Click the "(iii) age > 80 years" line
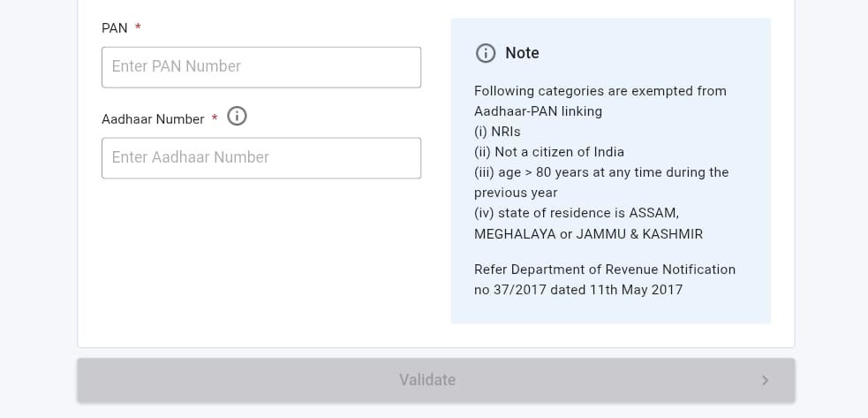Viewport: 868px width, 418px height. (x=600, y=172)
